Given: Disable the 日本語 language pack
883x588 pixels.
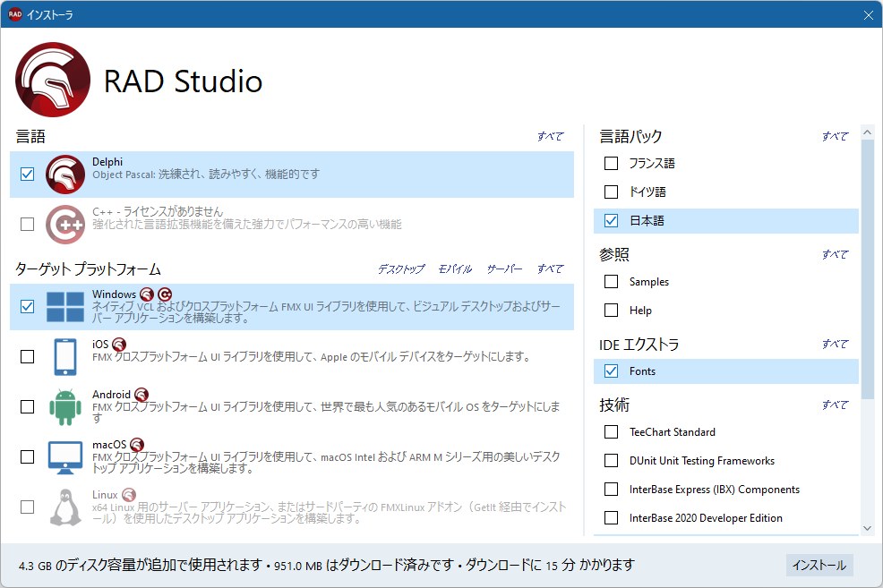Looking at the screenshot, I should point(613,220).
